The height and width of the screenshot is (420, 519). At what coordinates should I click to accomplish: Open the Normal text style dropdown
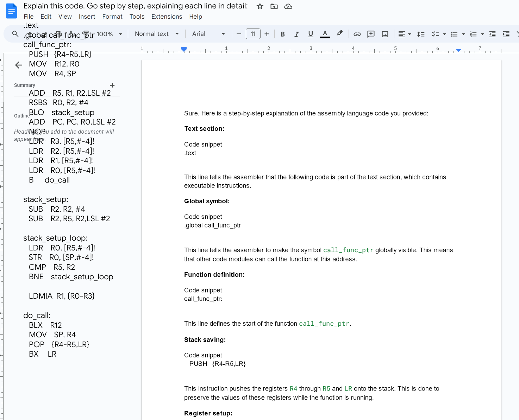157,34
